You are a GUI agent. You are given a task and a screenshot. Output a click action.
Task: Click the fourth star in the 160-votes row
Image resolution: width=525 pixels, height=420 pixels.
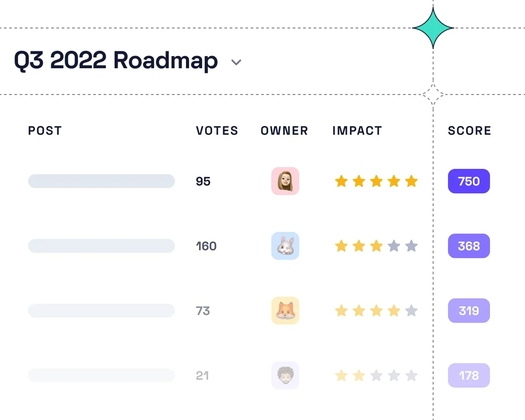point(394,246)
